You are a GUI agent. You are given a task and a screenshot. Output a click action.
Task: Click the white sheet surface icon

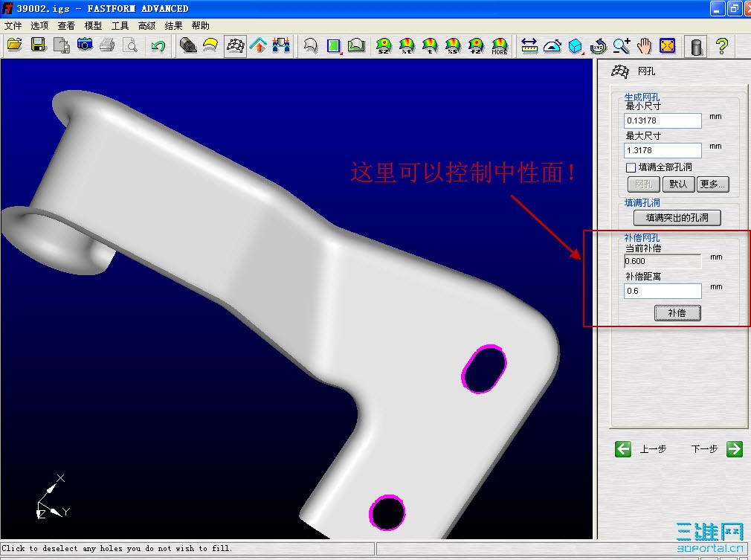[310, 45]
